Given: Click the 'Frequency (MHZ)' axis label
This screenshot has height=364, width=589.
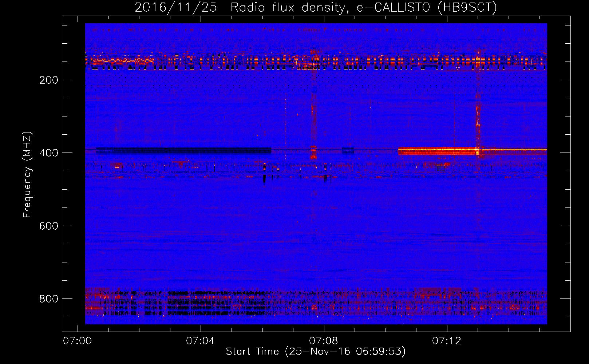Looking at the screenshot, I should pos(27,174).
